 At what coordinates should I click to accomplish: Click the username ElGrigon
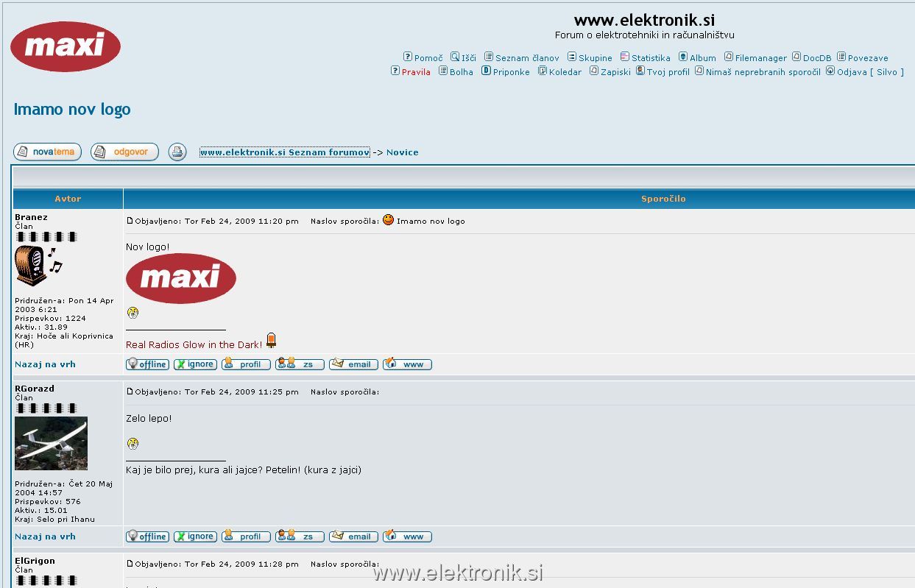pos(35,561)
